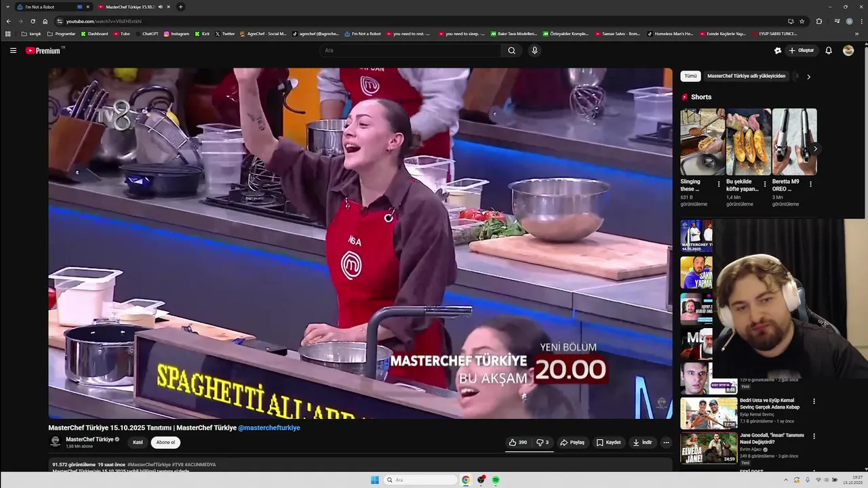
Task: Show next Shorts with arrow
Action: (x=815, y=148)
